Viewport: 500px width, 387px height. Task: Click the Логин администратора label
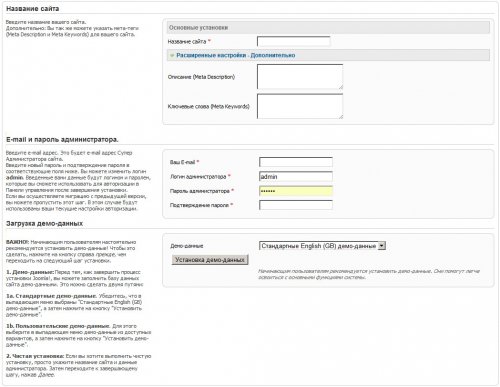click(x=198, y=176)
